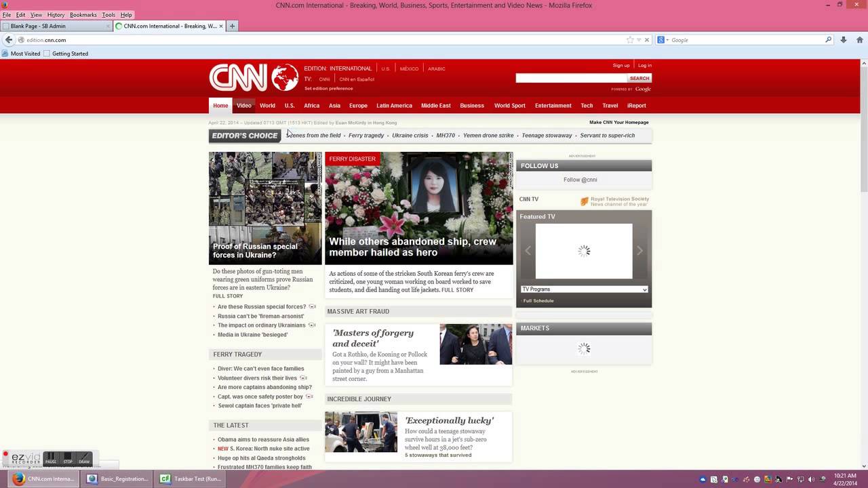The image size is (868, 488).
Task: Click the 'Exceptionally lucky' story thumbnail
Action: tap(361, 432)
